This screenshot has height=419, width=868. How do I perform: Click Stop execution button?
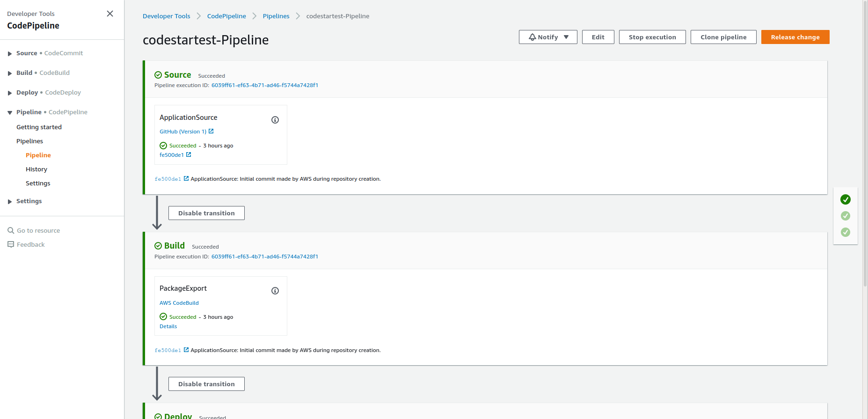pos(652,37)
